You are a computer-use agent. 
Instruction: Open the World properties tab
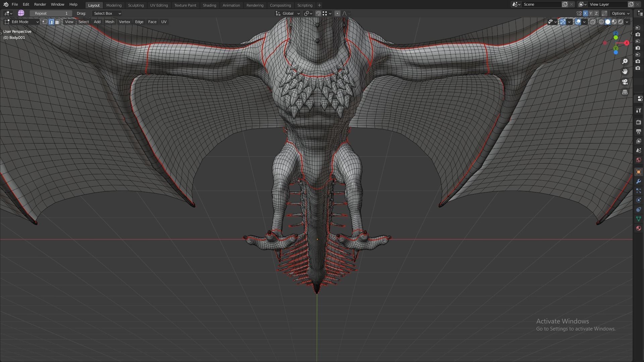pyautogui.click(x=639, y=160)
